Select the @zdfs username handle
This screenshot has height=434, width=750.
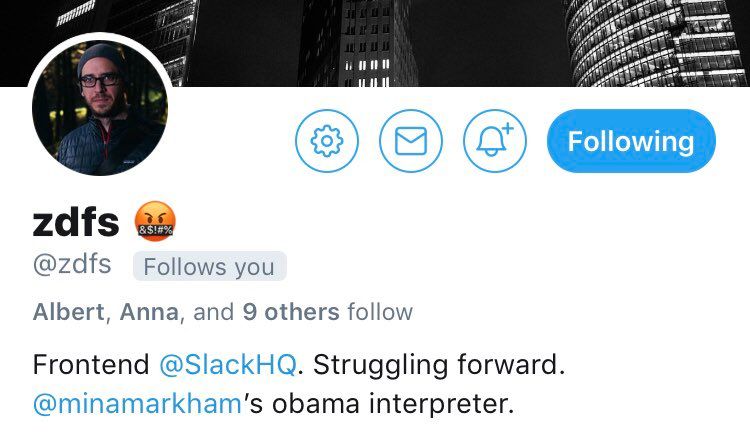pos(72,264)
